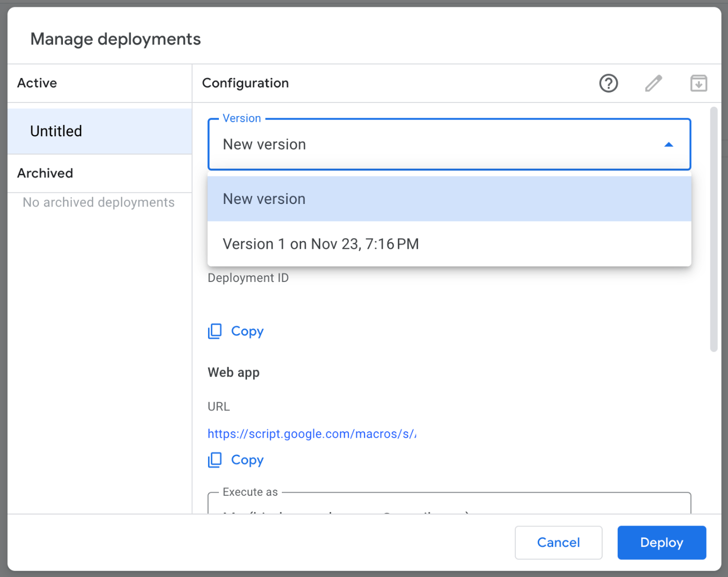Open the script.google.com web app URL
728x577 pixels.
coord(312,433)
